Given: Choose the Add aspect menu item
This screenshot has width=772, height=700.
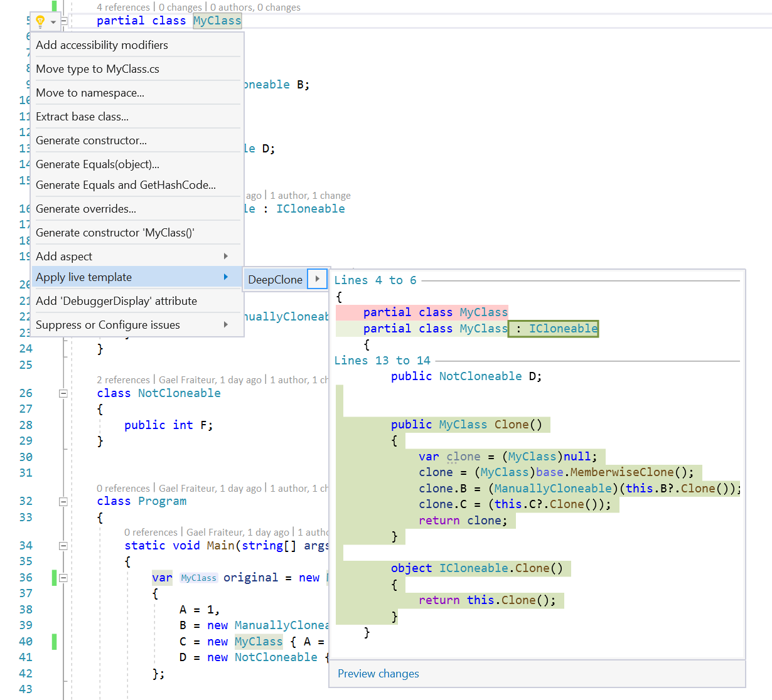Looking at the screenshot, I should point(64,256).
